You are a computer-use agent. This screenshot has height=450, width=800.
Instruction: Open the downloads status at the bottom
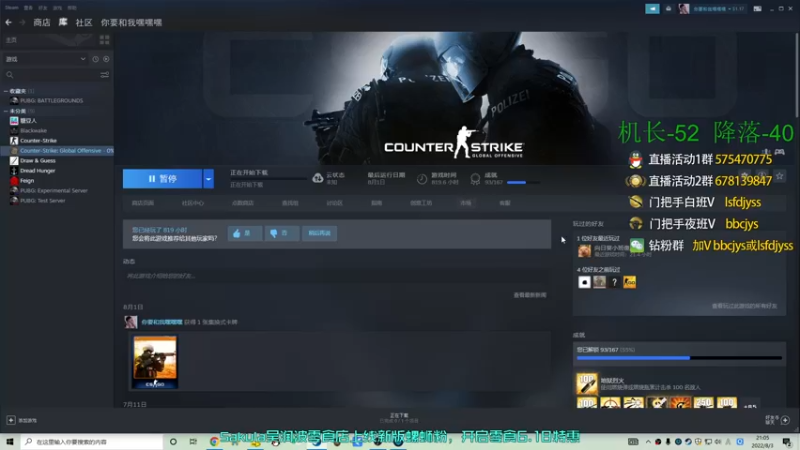399,418
